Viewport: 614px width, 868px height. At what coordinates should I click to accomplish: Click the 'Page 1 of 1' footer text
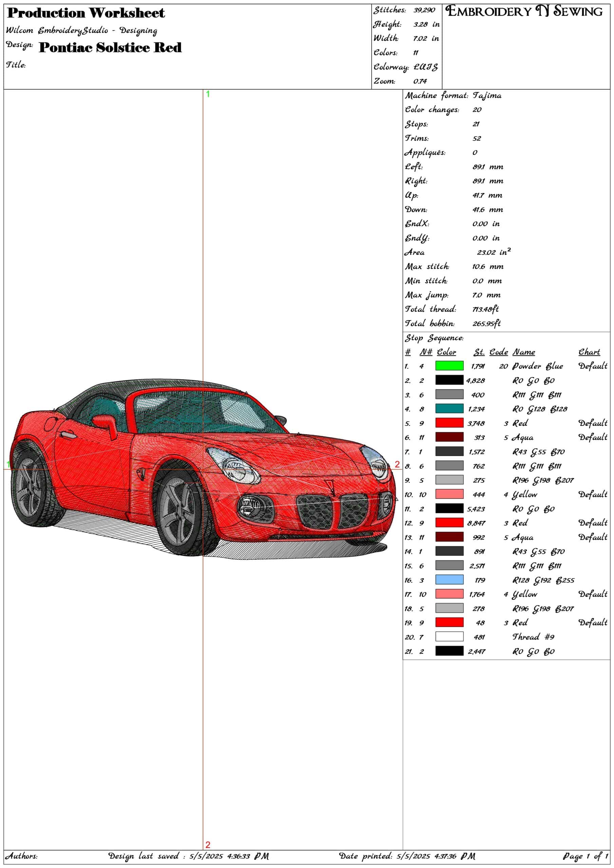point(585,856)
